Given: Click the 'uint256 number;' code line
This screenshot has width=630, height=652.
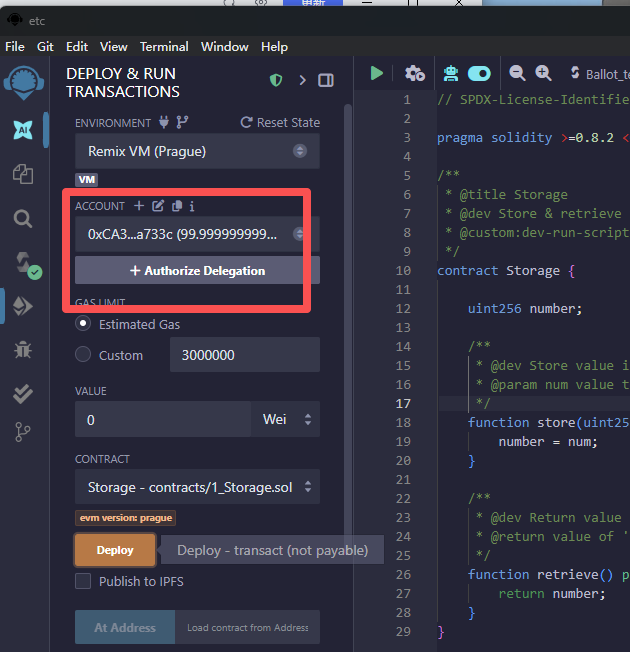Looking at the screenshot, I should 525,309.
